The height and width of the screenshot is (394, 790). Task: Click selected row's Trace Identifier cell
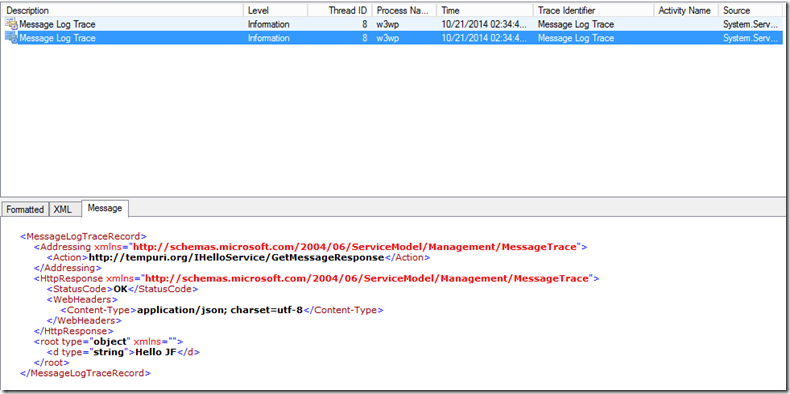pyautogui.click(x=576, y=38)
